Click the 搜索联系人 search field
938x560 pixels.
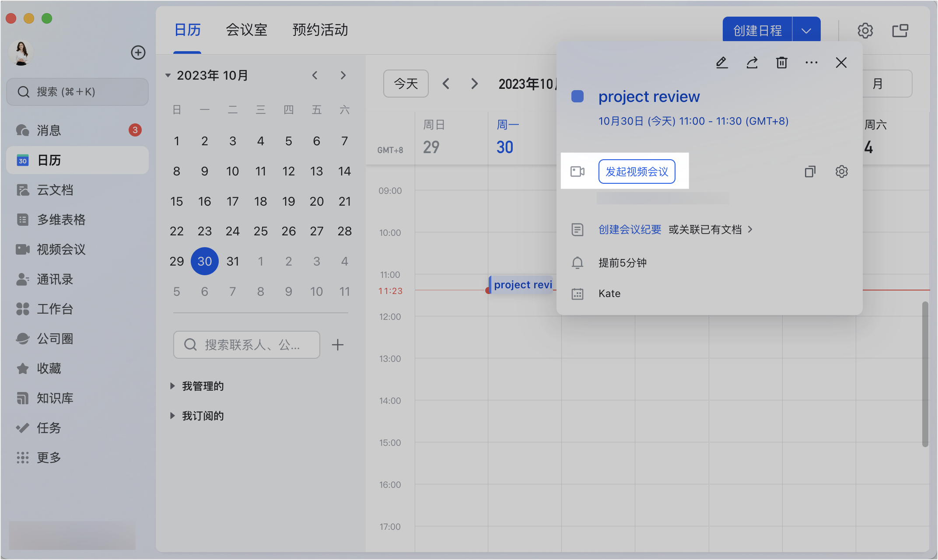pyautogui.click(x=247, y=345)
